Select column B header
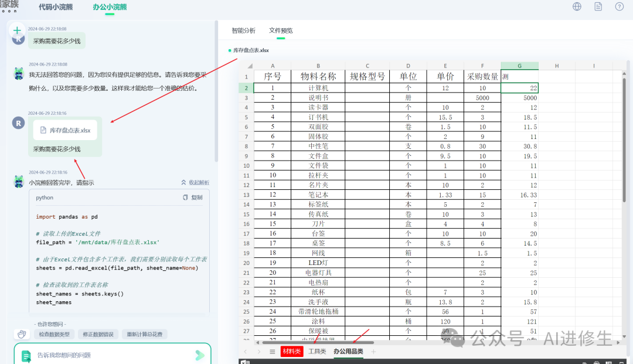Viewport: 633px width, 364px height. point(318,66)
